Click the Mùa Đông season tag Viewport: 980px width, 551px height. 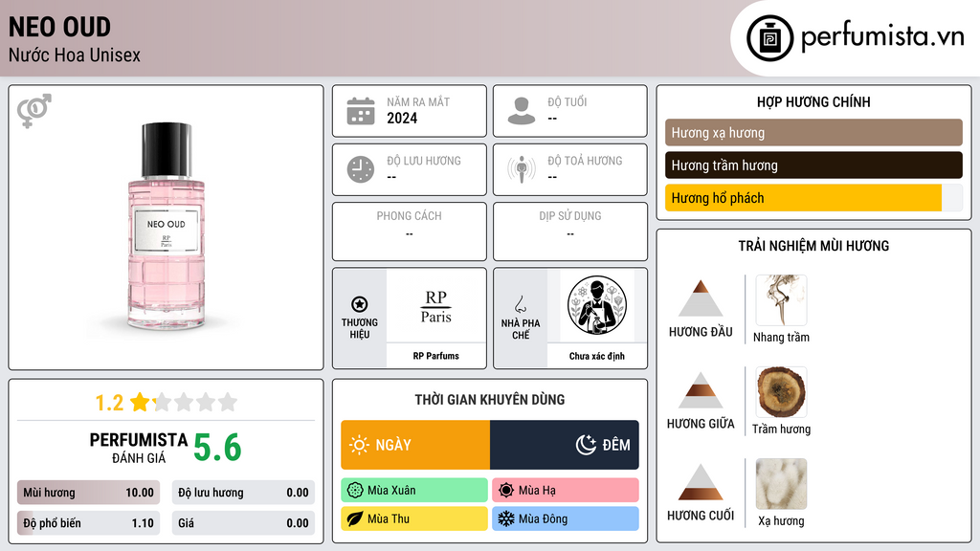(x=566, y=519)
